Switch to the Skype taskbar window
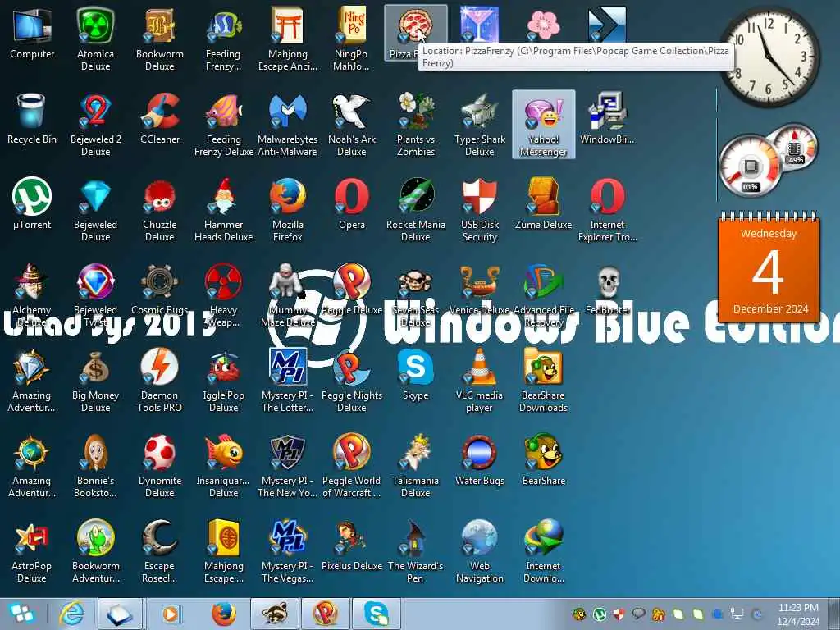The height and width of the screenshot is (630, 840). click(x=377, y=614)
